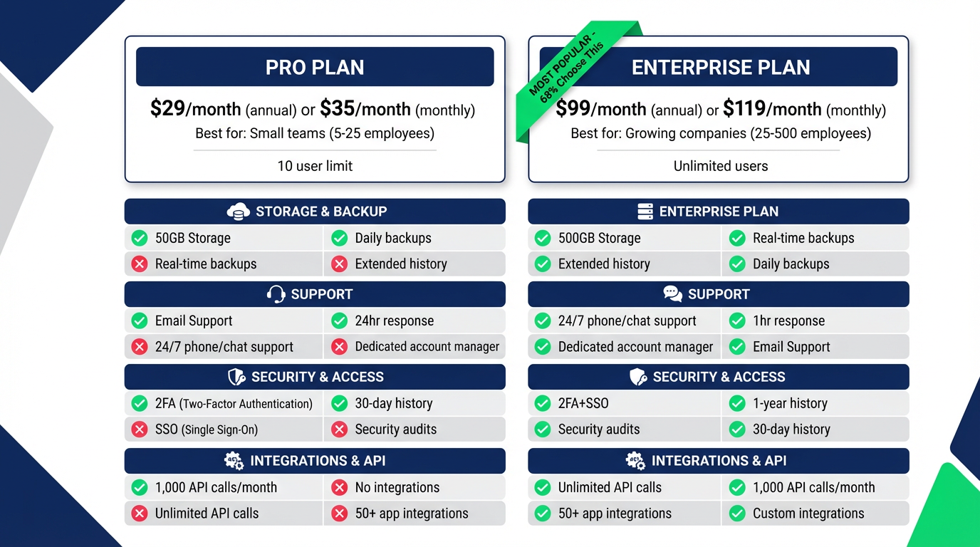Click the red X icon beside No integrations

coord(340,488)
